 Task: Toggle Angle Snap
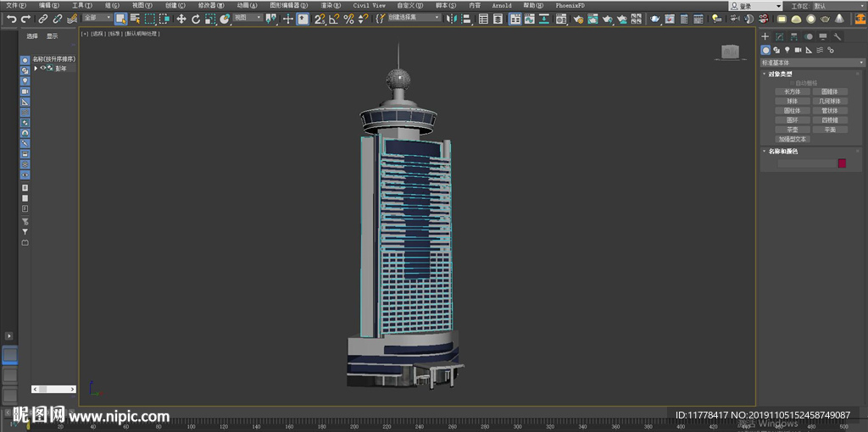(334, 19)
